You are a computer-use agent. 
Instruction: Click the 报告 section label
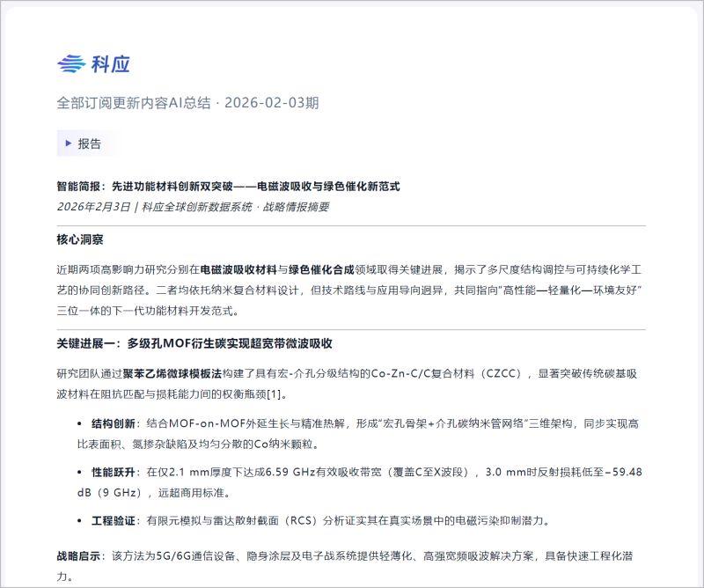tap(90, 143)
